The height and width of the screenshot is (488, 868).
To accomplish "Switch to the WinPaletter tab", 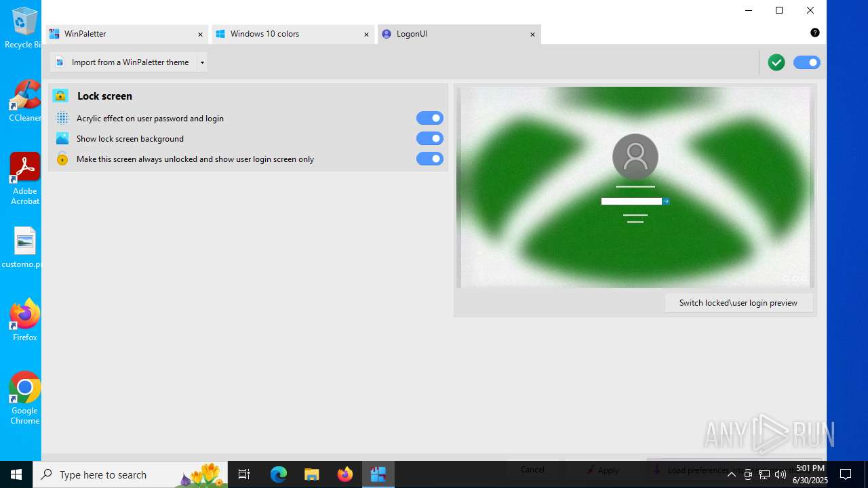I will click(x=126, y=34).
